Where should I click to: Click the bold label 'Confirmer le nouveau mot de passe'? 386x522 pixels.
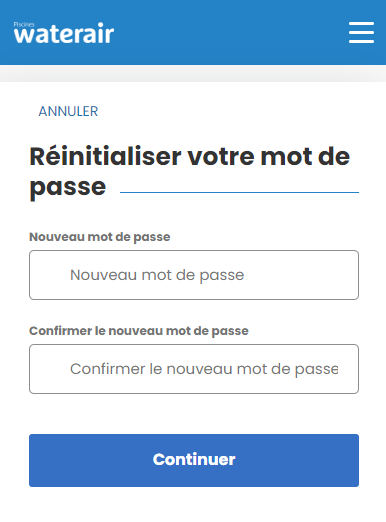tap(139, 331)
